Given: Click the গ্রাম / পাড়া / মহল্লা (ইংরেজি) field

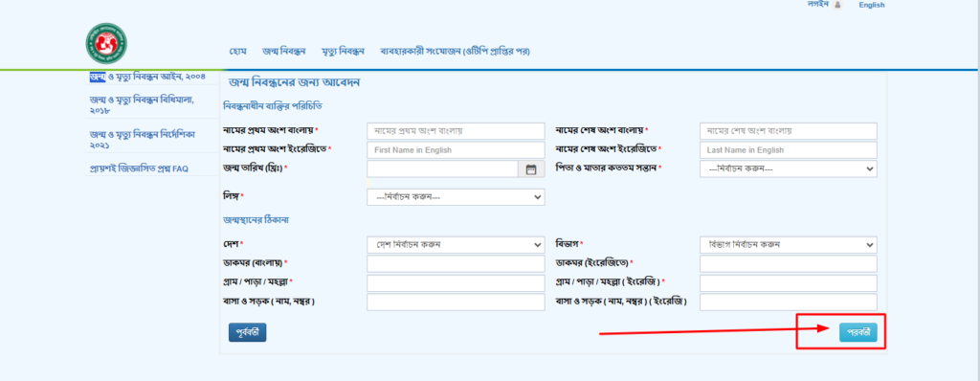Looking at the screenshot, I should (x=789, y=283).
